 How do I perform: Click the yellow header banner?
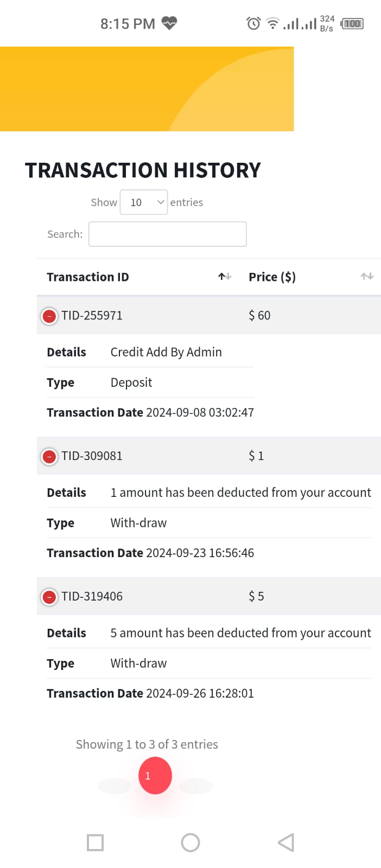(x=147, y=89)
